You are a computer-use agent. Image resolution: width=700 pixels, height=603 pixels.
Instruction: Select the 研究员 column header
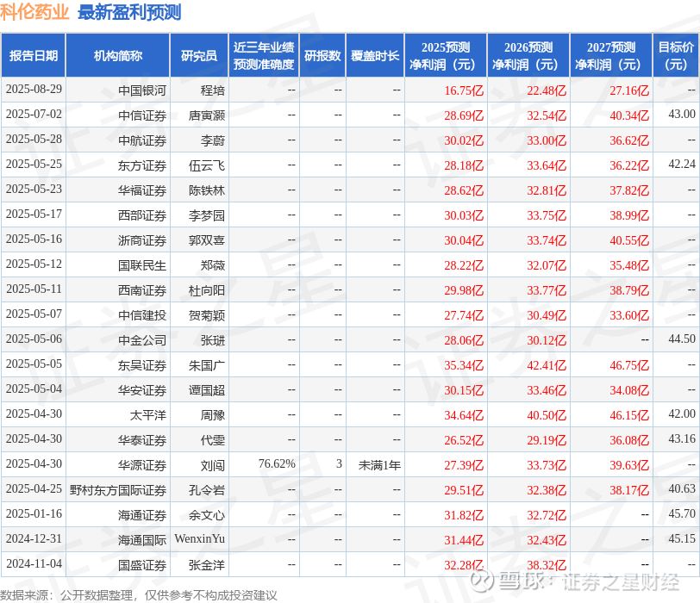tap(199, 56)
